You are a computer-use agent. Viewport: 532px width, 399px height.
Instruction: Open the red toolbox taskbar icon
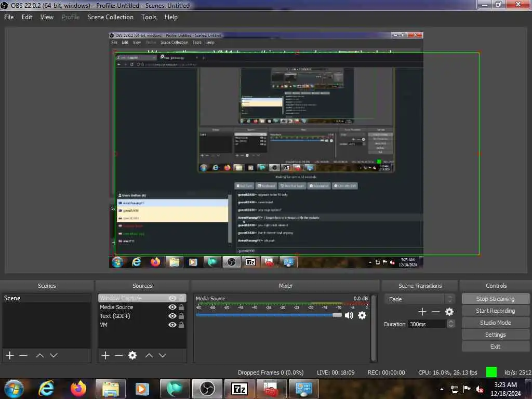pos(272,389)
